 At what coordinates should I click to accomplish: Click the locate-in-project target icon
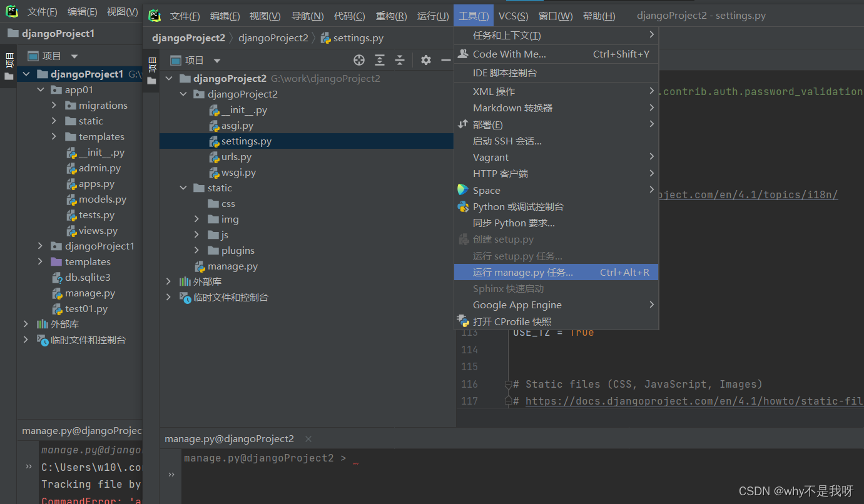coord(359,60)
